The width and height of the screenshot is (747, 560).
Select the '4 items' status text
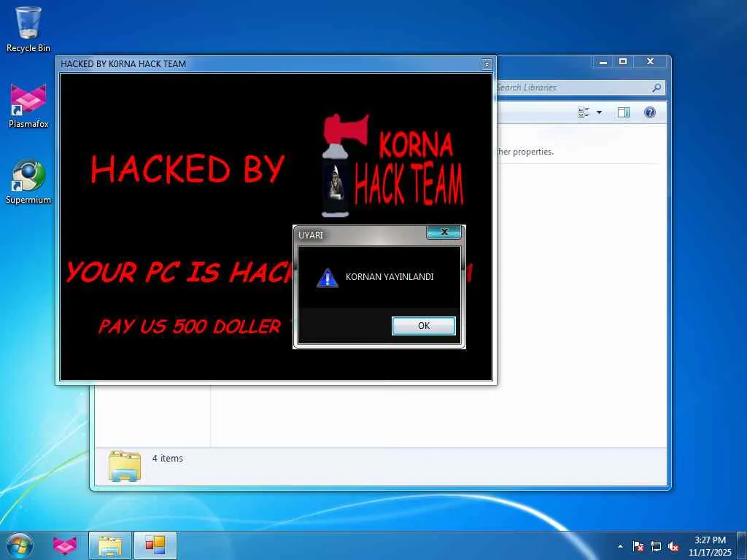click(x=167, y=459)
